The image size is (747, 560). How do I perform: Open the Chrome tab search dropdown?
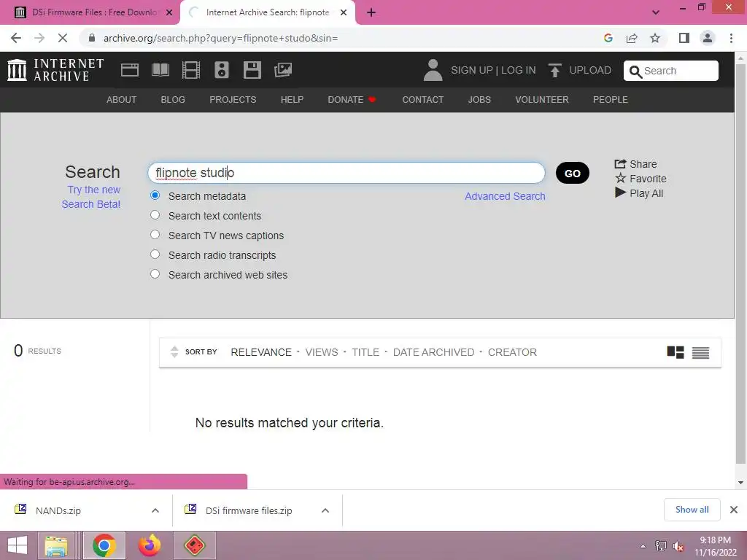[x=656, y=12]
